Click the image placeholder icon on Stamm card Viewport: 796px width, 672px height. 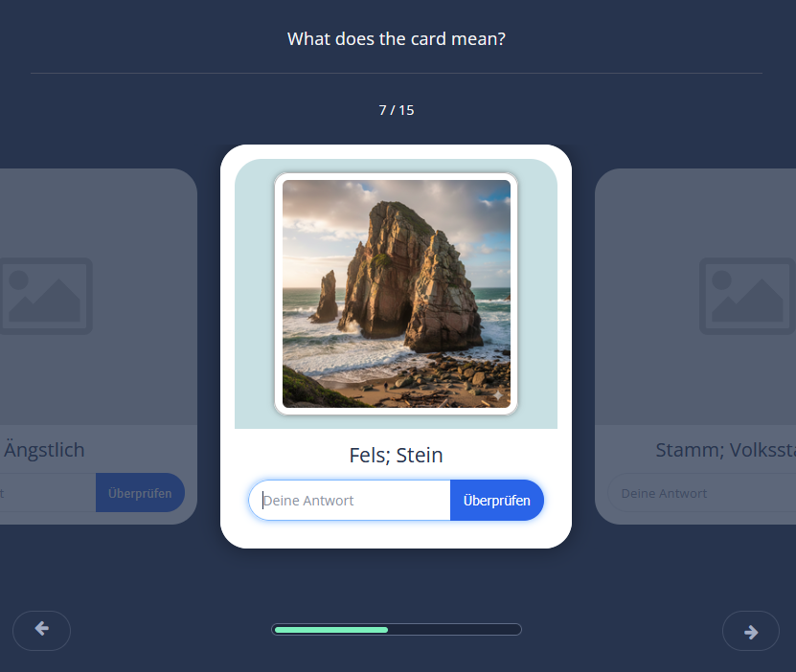746,295
